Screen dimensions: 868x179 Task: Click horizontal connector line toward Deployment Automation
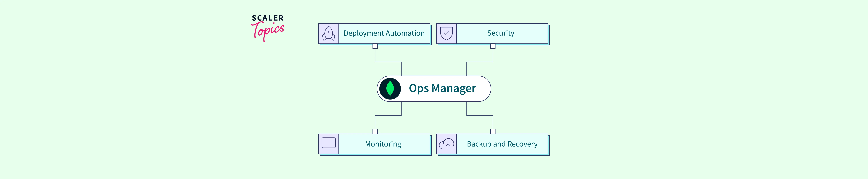pos(388,62)
